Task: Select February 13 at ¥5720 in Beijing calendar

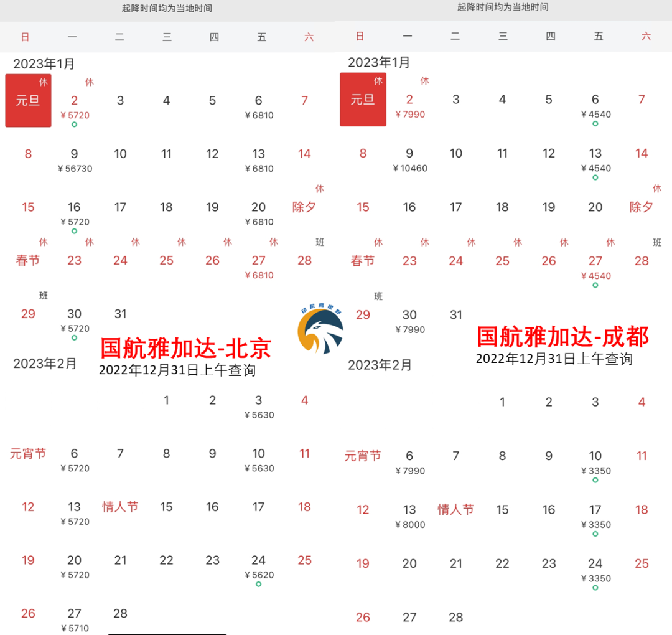Action: pos(75,513)
